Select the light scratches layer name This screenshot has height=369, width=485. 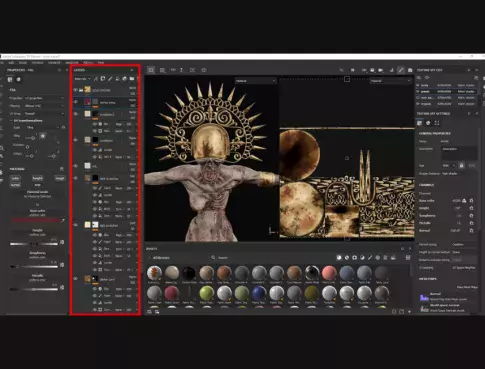[x=109, y=225]
